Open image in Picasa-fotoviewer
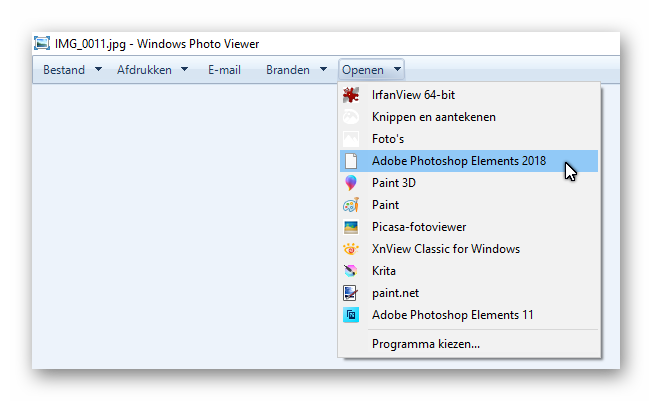652x401 pixels. [x=469, y=227]
